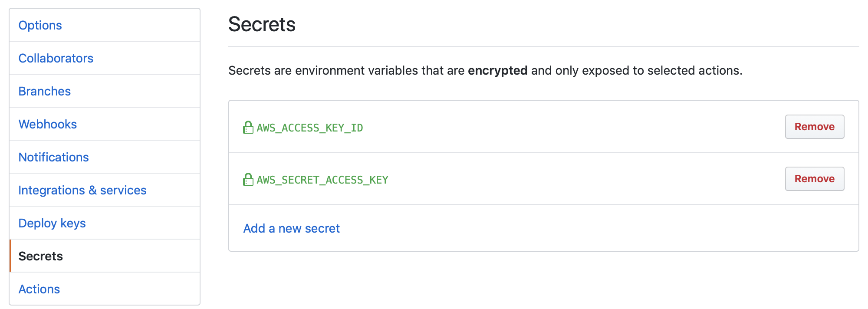The height and width of the screenshot is (309, 868).
Task: Open the Actions settings page
Action: (x=39, y=289)
